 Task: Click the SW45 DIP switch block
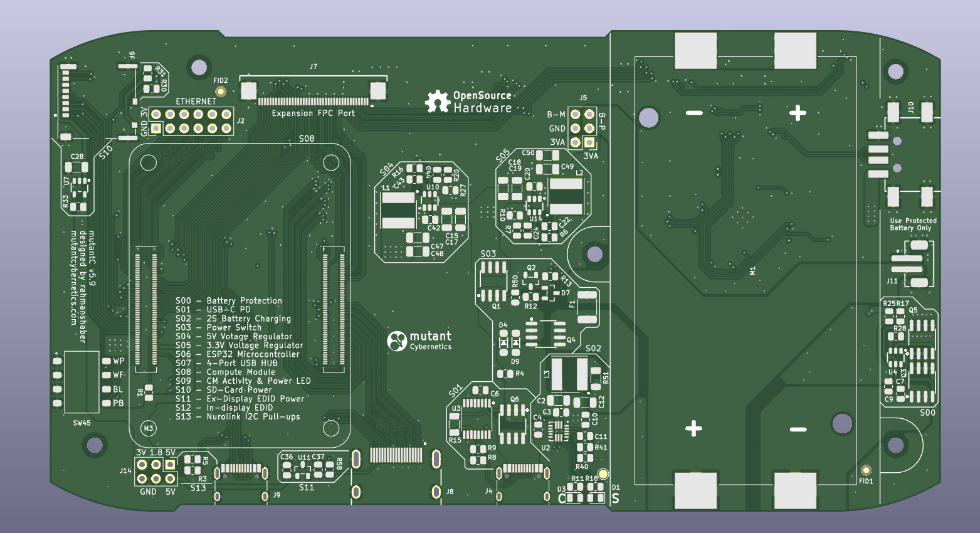82,382
